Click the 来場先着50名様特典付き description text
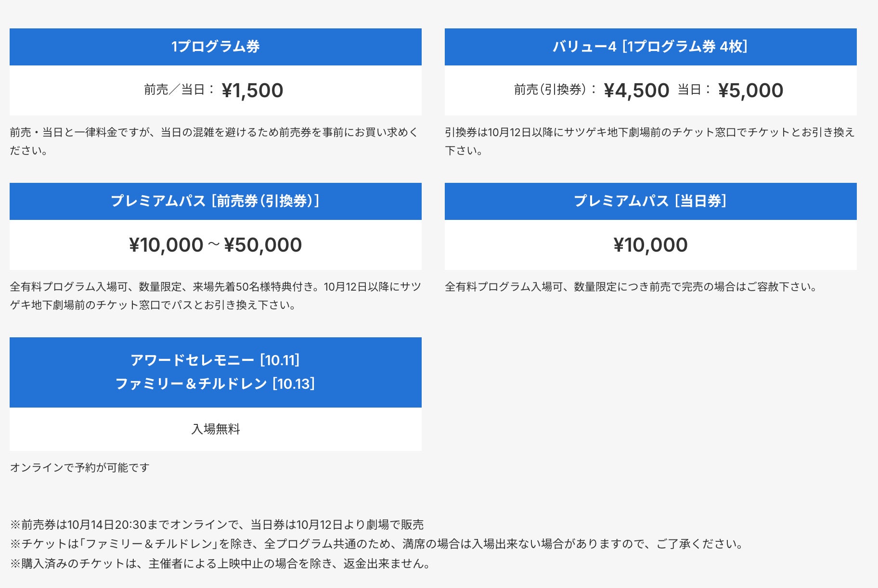Screen dimensions: 878x588 tap(216, 296)
